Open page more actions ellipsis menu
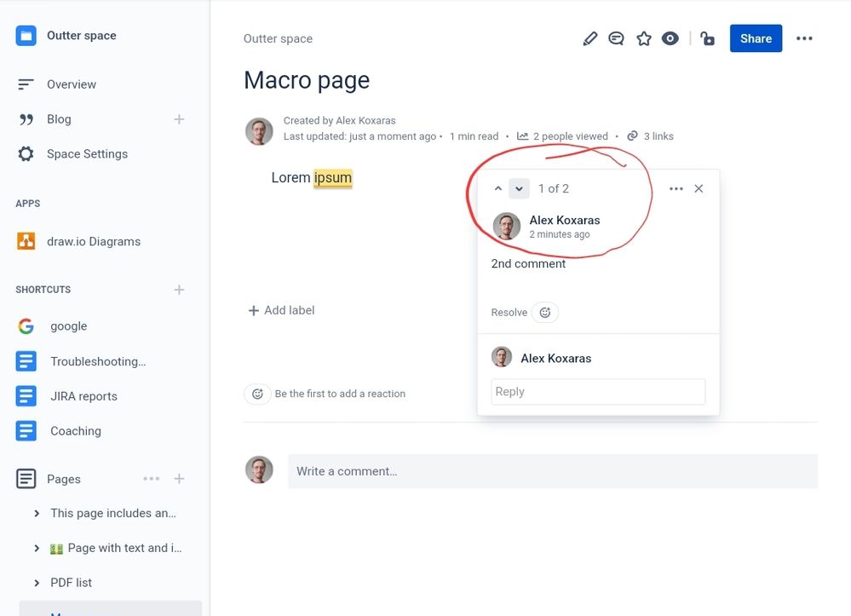The width and height of the screenshot is (851, 616). click(804, 38)
